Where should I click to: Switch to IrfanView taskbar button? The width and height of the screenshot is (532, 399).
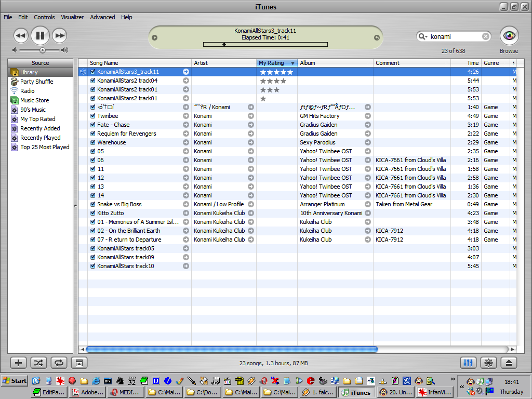[435, 392]
